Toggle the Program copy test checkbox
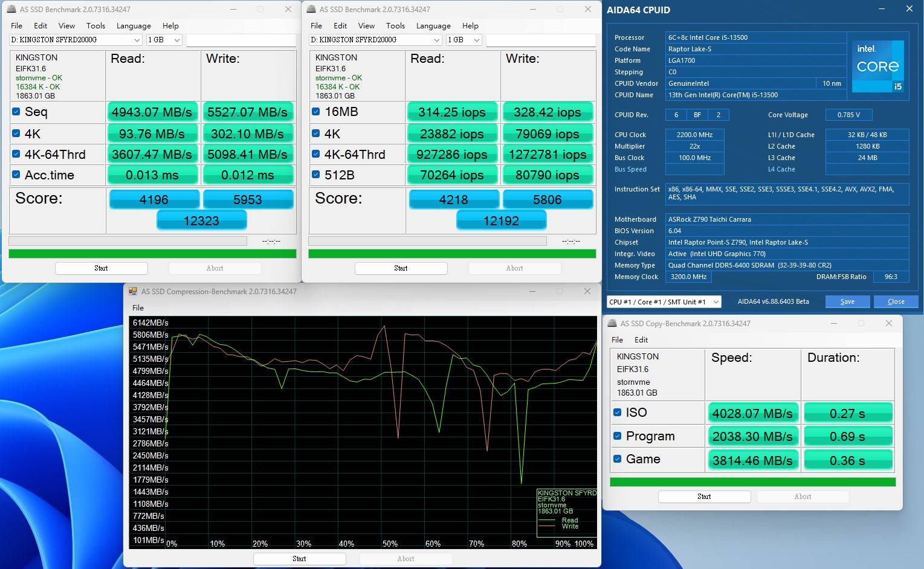 click(x=618, y=436)
